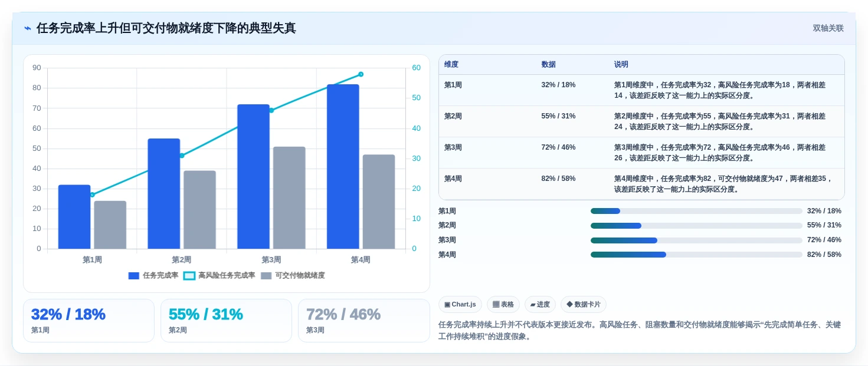Click the cyan line point above 第4周
This screenshot has height=366, width=868.
[361, 74]
